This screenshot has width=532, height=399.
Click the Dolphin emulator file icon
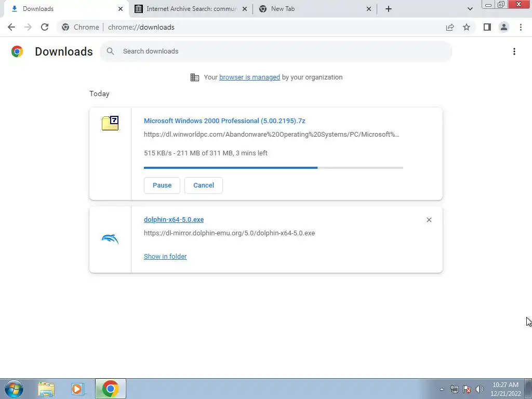[110, 239]
